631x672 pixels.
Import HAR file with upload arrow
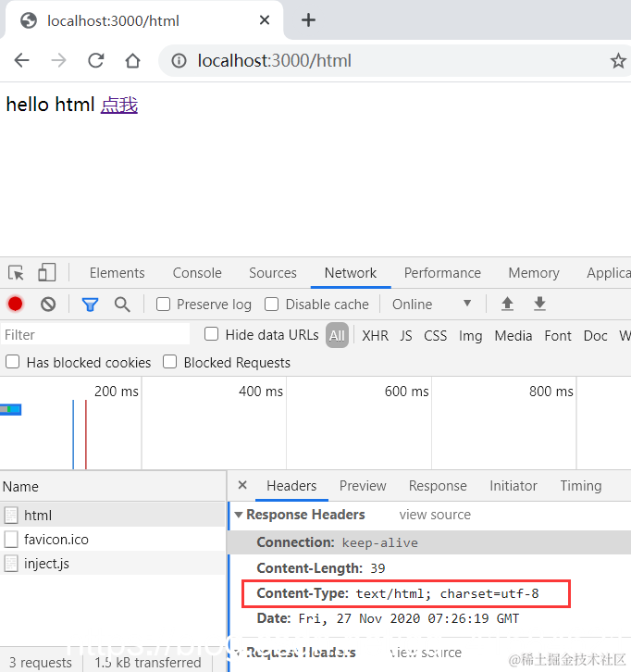[507, 304]
